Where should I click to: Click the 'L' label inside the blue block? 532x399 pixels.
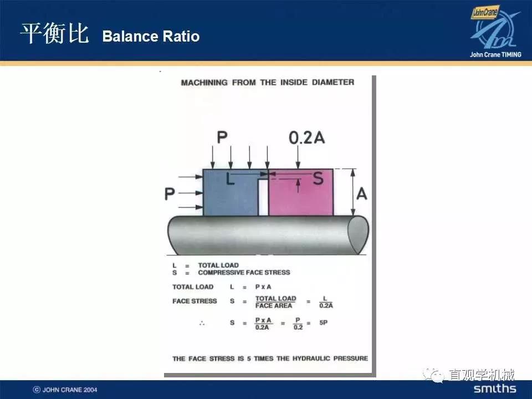tap(231, 178)
